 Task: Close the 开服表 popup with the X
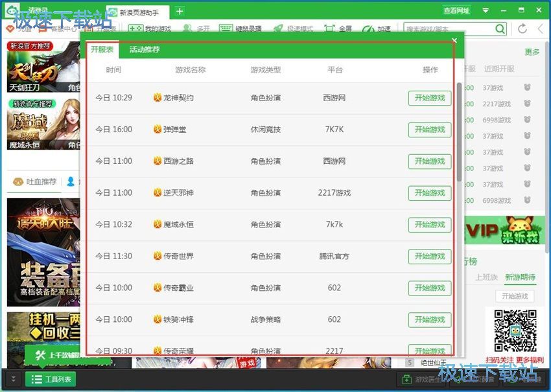[x=454, y=40]
